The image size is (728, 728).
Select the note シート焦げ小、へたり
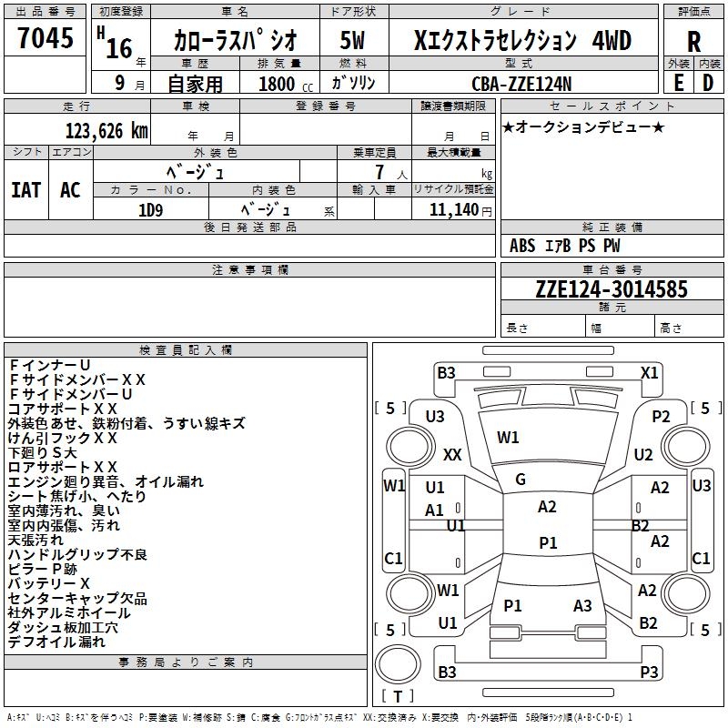point(77,496)
